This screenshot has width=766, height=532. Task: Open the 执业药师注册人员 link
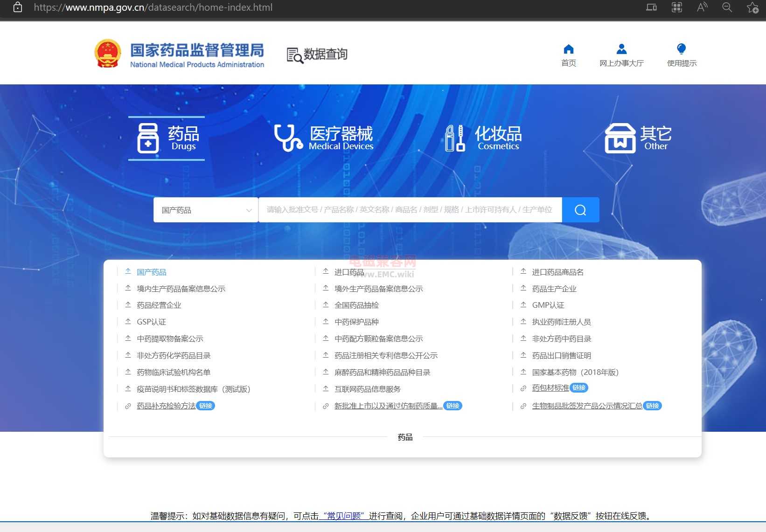point(561,322)
